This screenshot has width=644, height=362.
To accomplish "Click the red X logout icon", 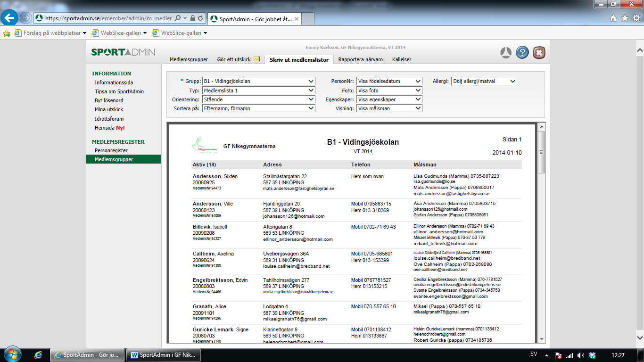I will [x=539, y=52].
